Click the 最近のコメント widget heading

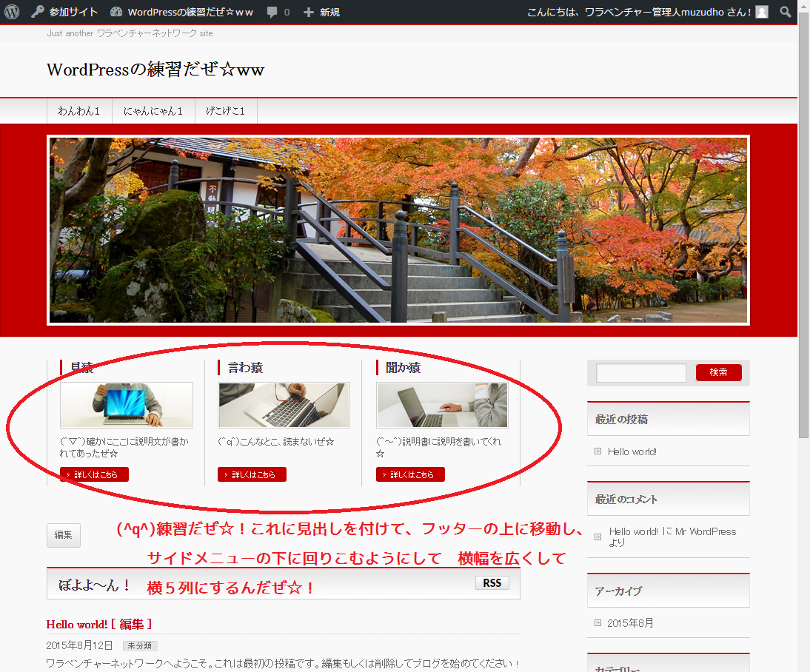626,499
